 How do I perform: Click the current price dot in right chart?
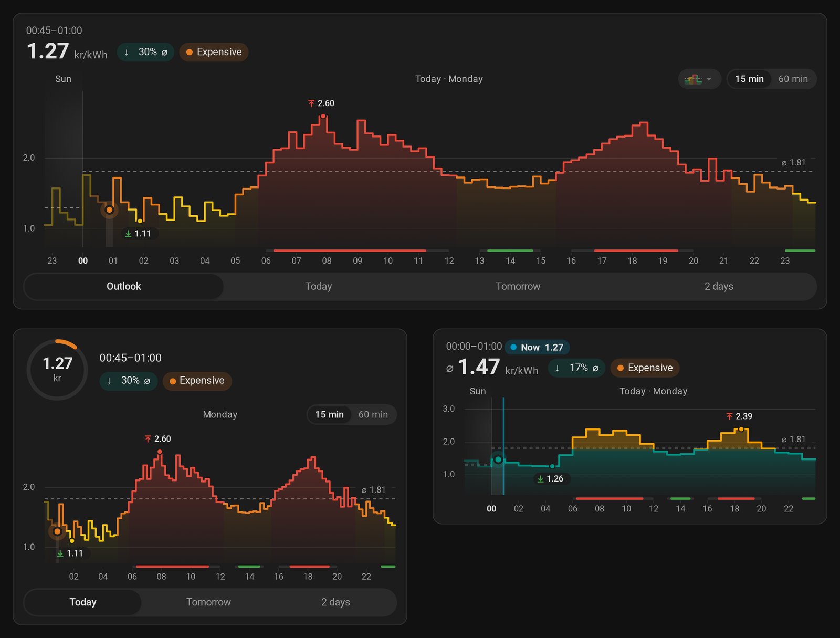tap(498, 459)
